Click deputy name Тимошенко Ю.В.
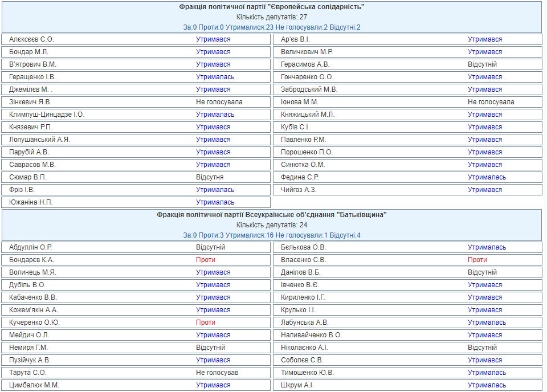The height and width of the screenshot is (392, 547). 307,373
